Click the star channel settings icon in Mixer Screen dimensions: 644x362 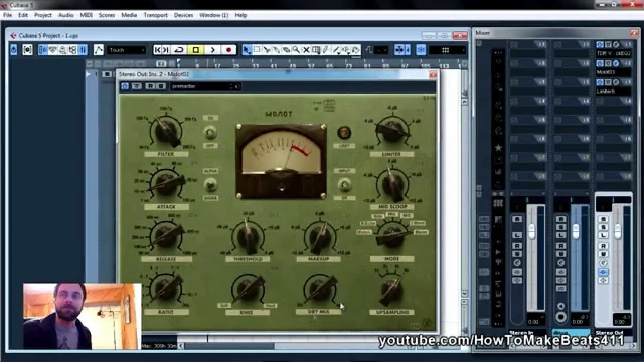coord(498,148)
